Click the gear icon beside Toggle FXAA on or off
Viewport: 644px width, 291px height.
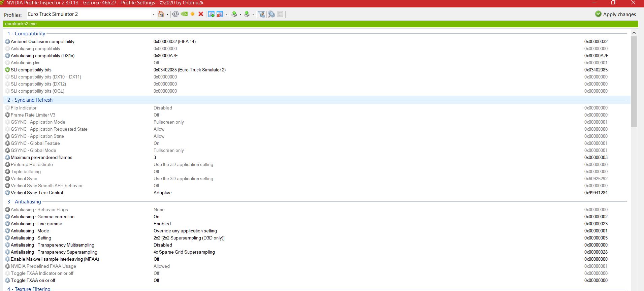pos(7,281)
